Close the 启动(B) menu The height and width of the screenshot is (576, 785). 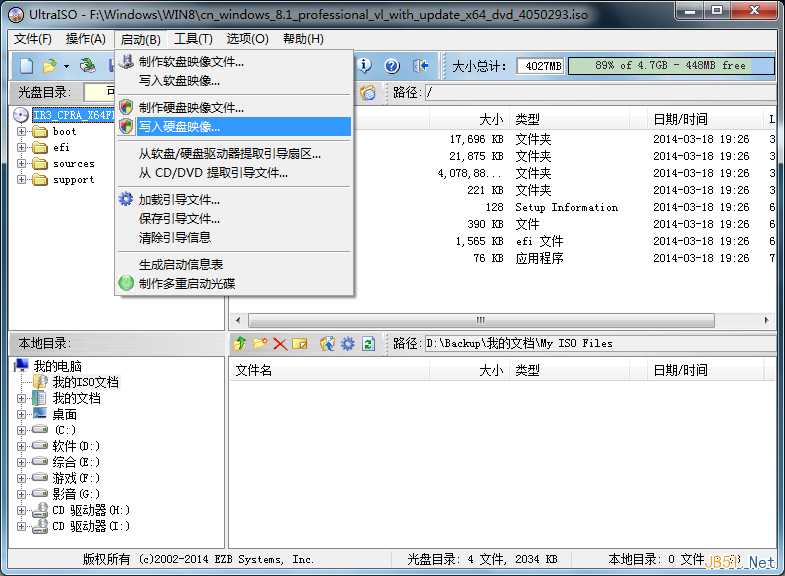coord(141,39)
